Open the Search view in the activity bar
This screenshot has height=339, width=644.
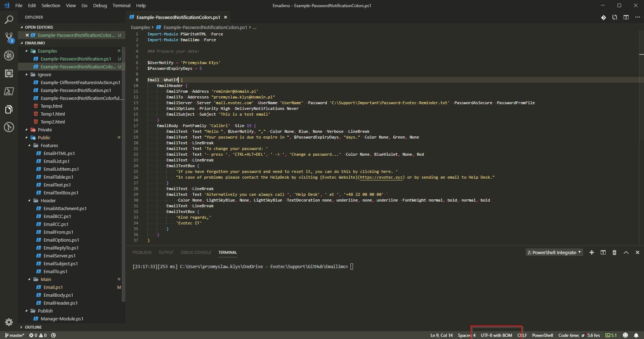(x=9, y=20)
